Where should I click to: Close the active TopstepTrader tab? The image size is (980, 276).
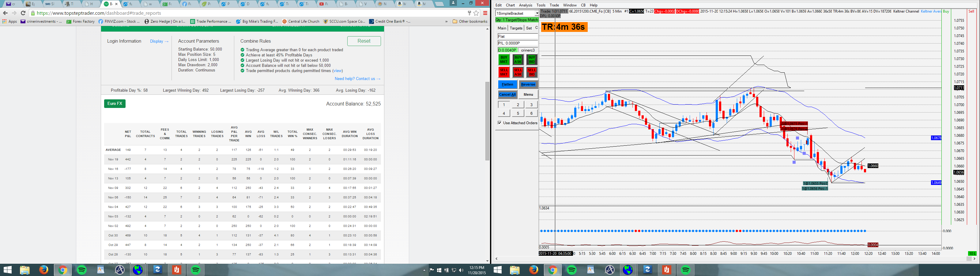(116, 4)
